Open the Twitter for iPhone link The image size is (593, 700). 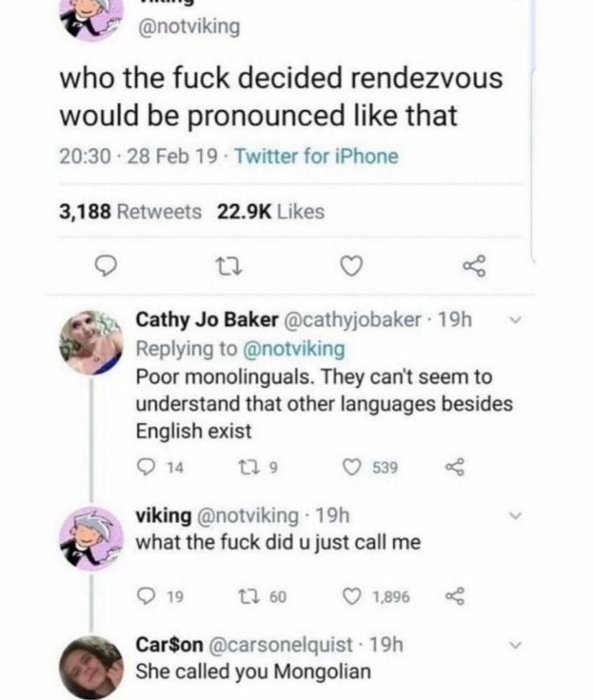[x=316, y=156]
